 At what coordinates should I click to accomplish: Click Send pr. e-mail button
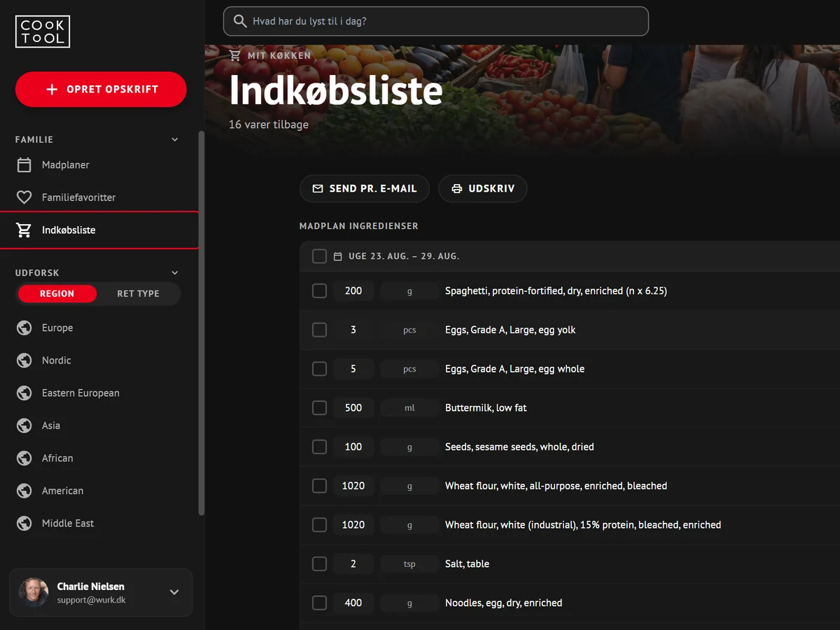point(365,189)
